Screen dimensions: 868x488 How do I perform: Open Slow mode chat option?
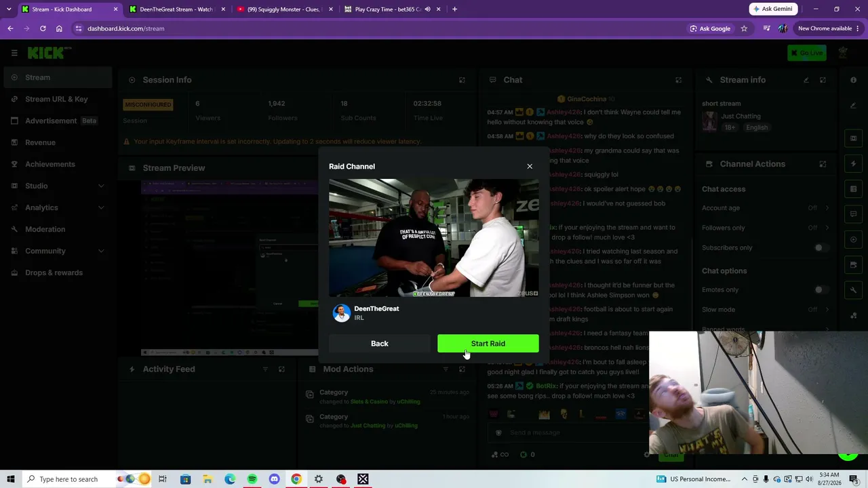(766, 309)
